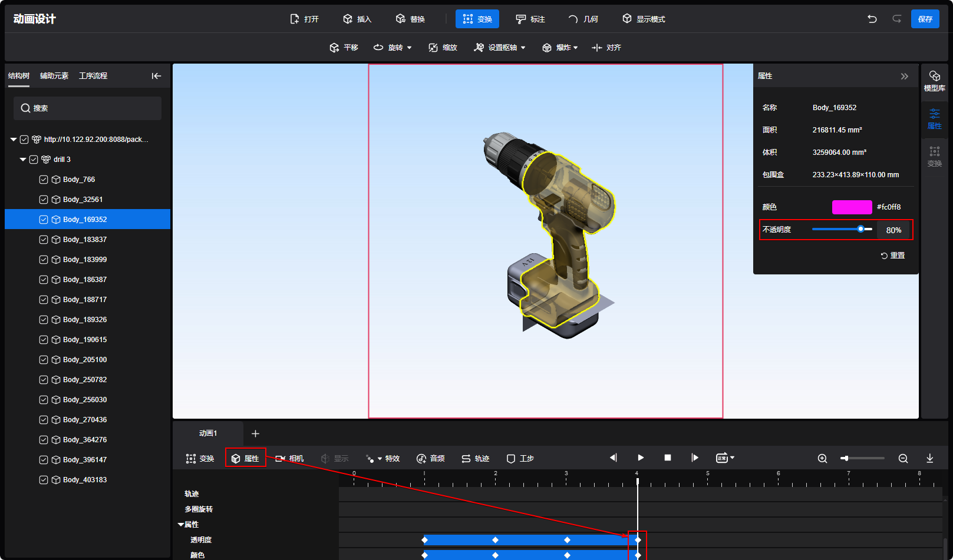The image size is (953, 560).
Task: Click the 相机 camera tool in timeline
Action: 289,458
